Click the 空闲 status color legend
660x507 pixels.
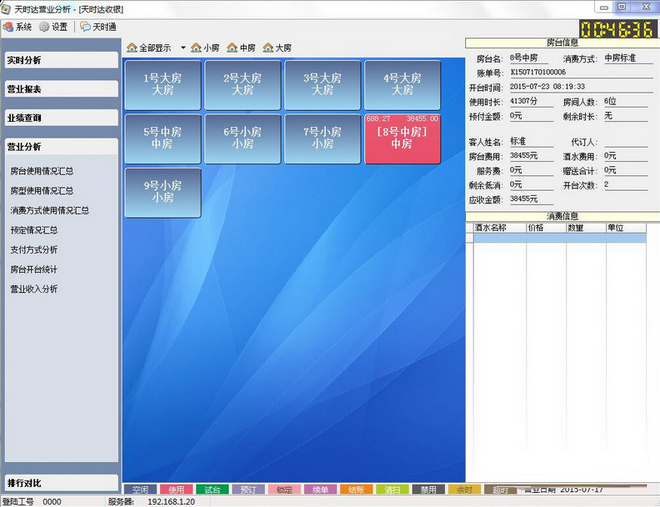pyautogui.click(x=140, y=490)
